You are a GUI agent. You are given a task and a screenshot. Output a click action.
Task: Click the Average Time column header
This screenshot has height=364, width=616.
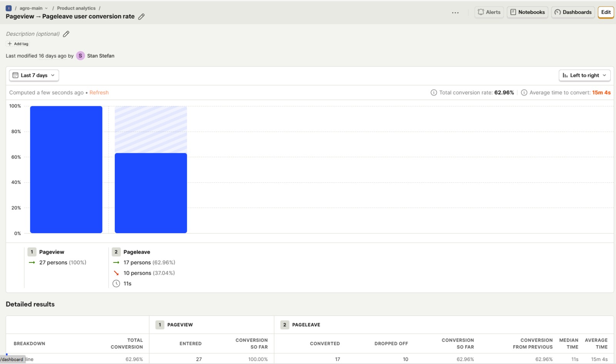596,344
